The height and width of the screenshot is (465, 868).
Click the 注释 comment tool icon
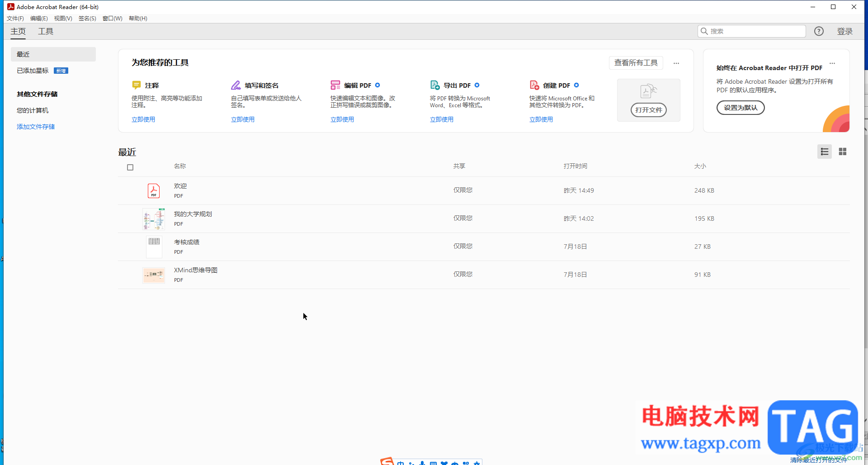[136, 85]
